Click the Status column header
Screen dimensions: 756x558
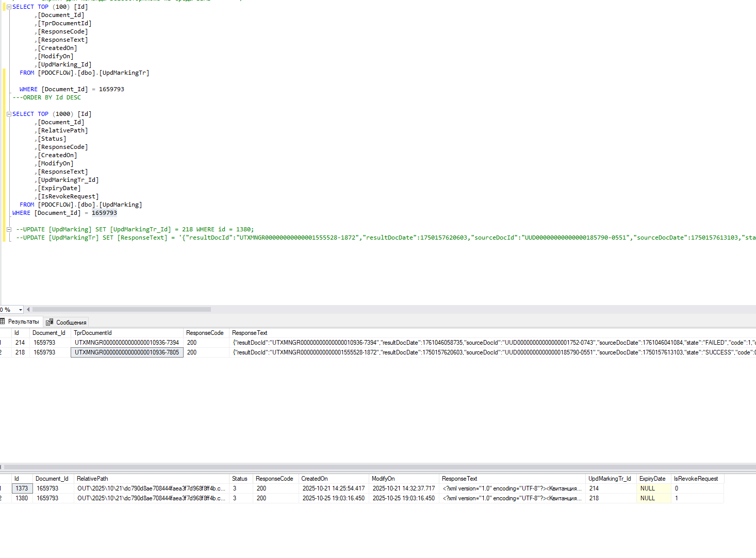pos(240,479)
